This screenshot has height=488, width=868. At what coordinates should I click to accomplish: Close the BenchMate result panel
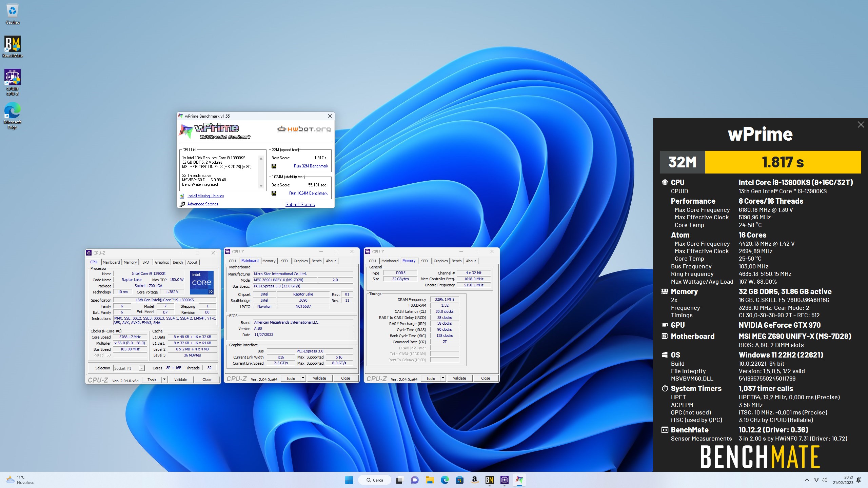coord(861,125)
